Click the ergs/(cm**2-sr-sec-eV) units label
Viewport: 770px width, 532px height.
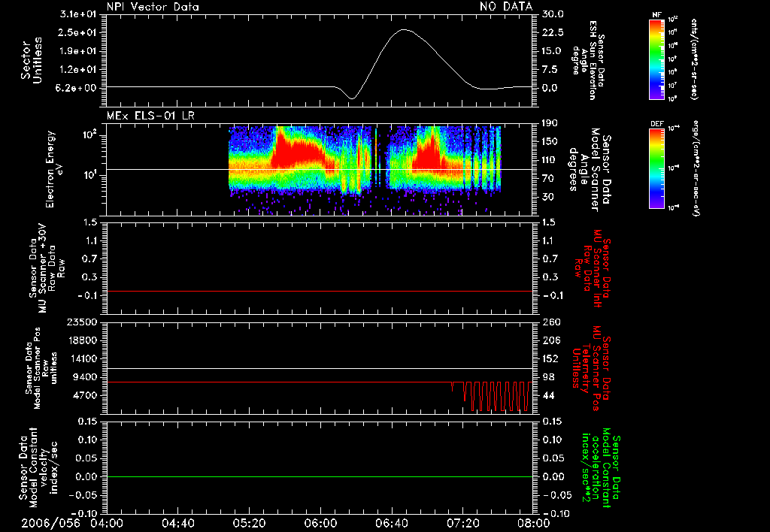tap(696, 168)
